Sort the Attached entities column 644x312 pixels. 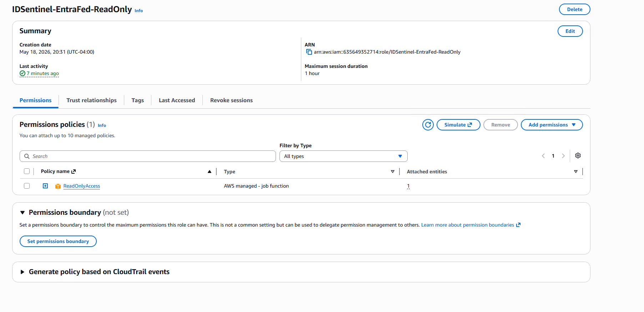coord(576,172)
